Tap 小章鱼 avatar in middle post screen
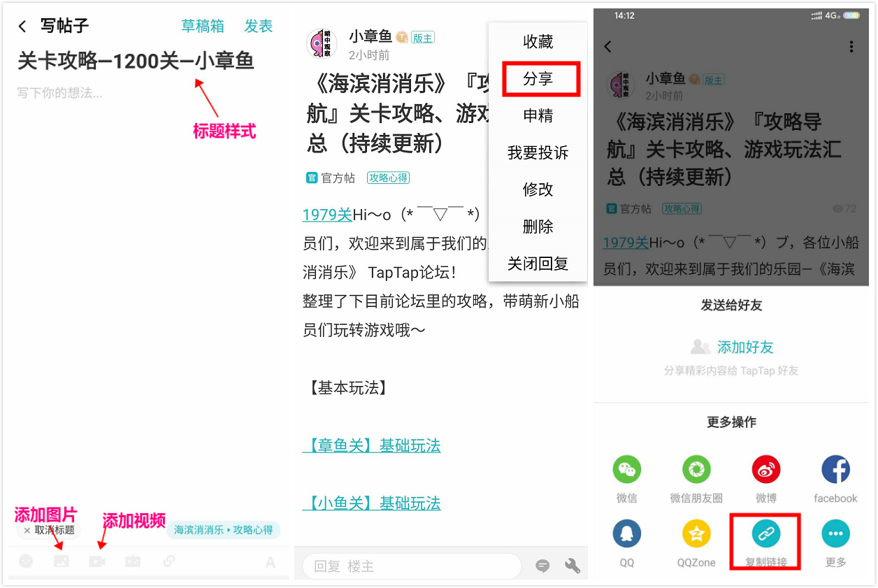878x588 pixels. click(322, 43)
